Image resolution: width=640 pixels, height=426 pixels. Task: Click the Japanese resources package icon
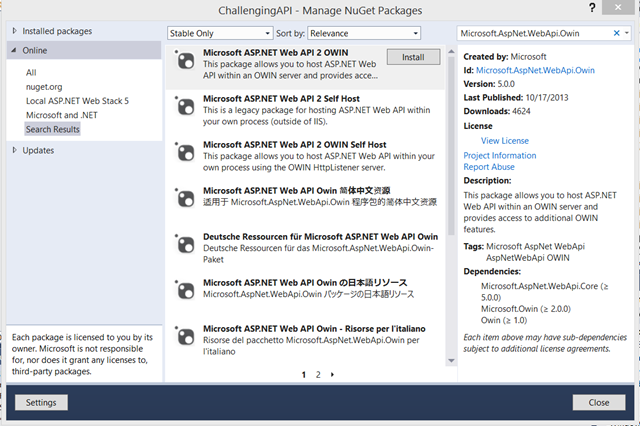click(x=185, y=291)
